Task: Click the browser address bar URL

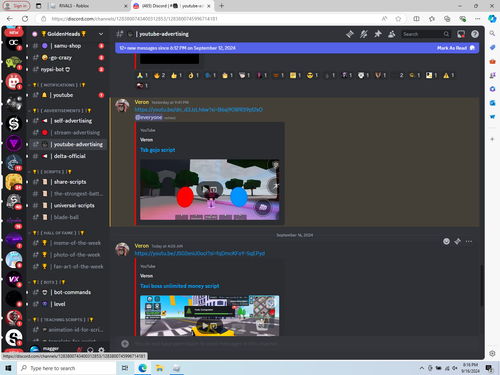Action: pyautogui.click(x=135, y=19)
